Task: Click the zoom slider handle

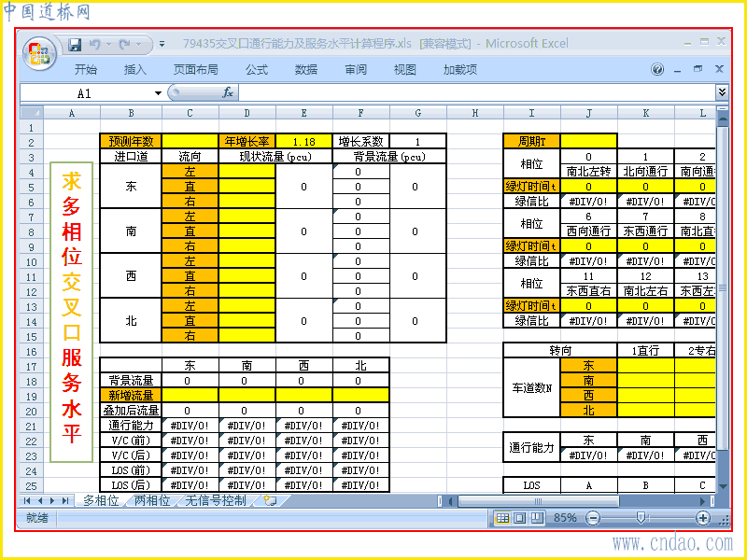Action: (641, 518)
